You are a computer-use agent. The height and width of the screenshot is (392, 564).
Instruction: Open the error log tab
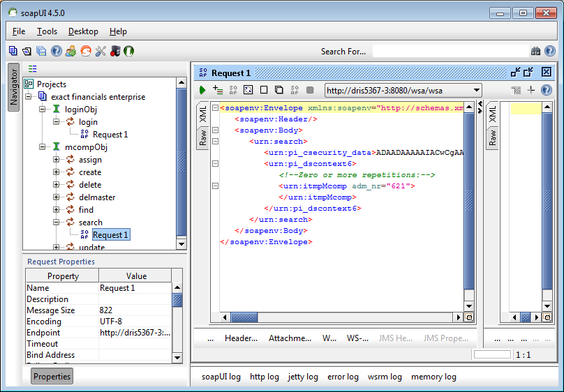(x=343, y=377)
